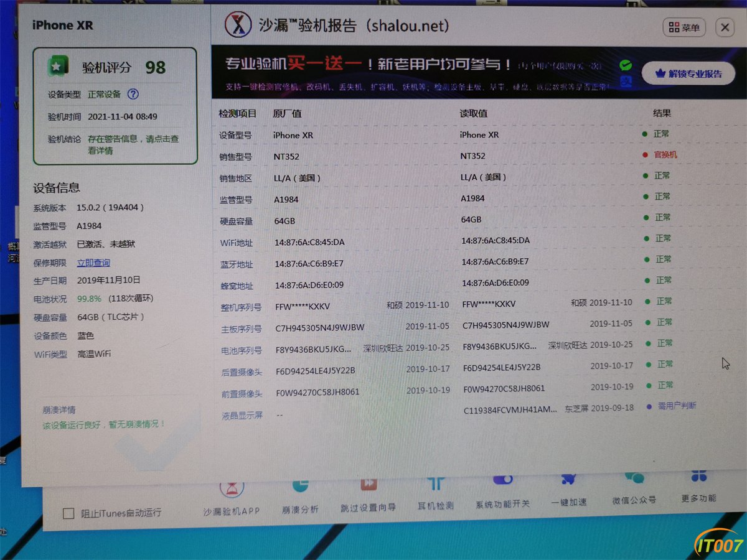Launch 崩溃分析 from the bottom toolbar
This screenshot has width=747, height=560.
[x=300, y=497]
